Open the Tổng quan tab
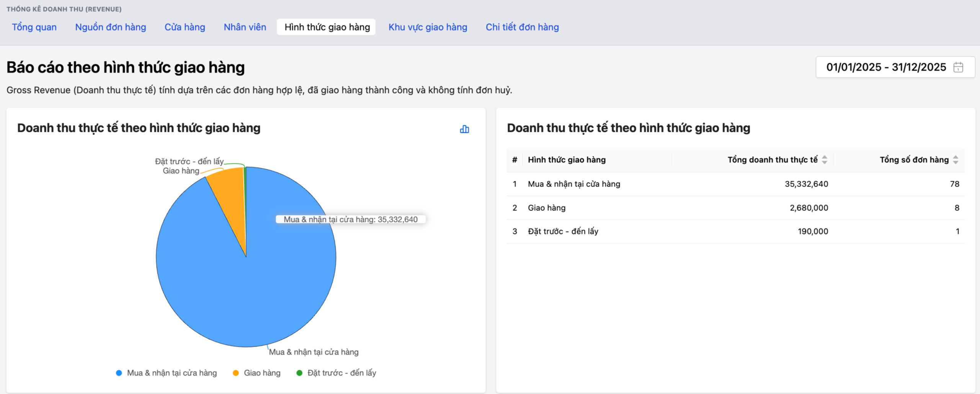The height and width of the screenshot is (394, 980). 34,27
